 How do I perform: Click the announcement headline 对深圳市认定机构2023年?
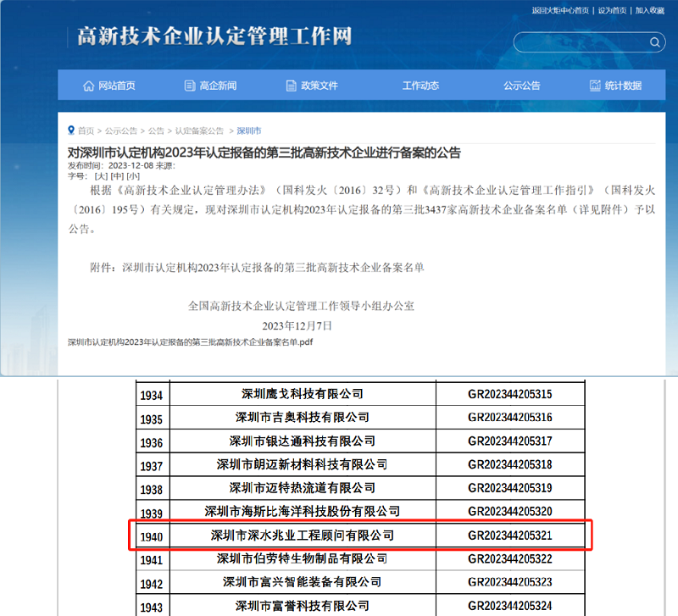tap(264, 153)
